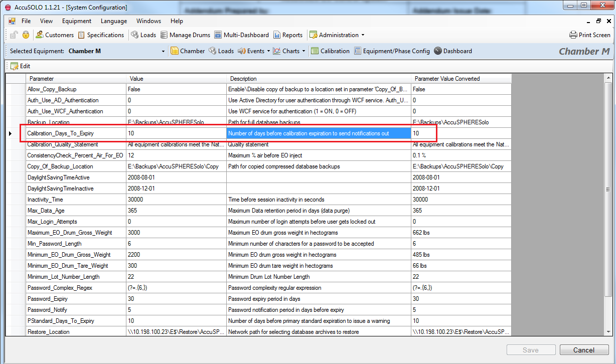This screenshot has width=616, height=364.
Task: Click Print Screen in the toolbar
Action: pyautogui.click(x=590, y=35)
